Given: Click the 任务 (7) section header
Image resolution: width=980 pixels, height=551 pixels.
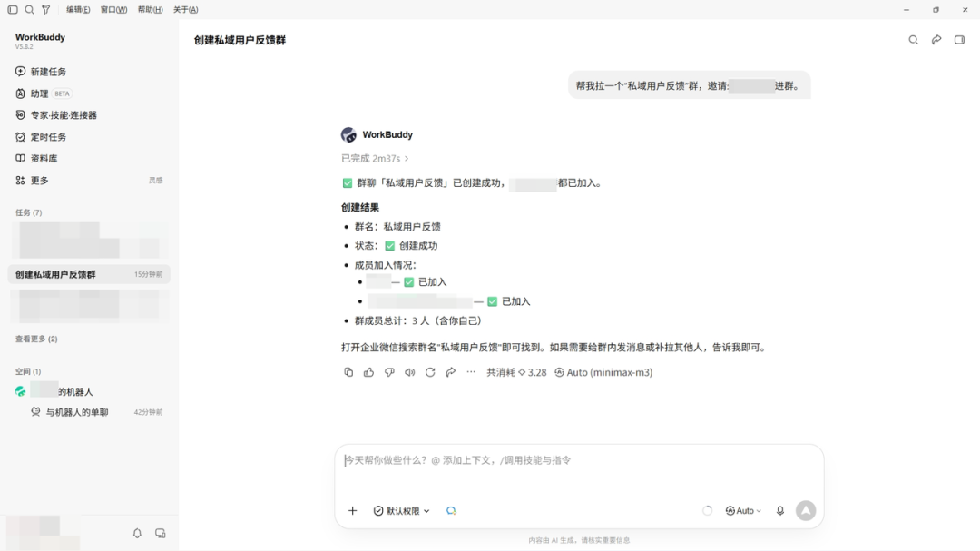Looking at the screenshot, I should (29, 212).
